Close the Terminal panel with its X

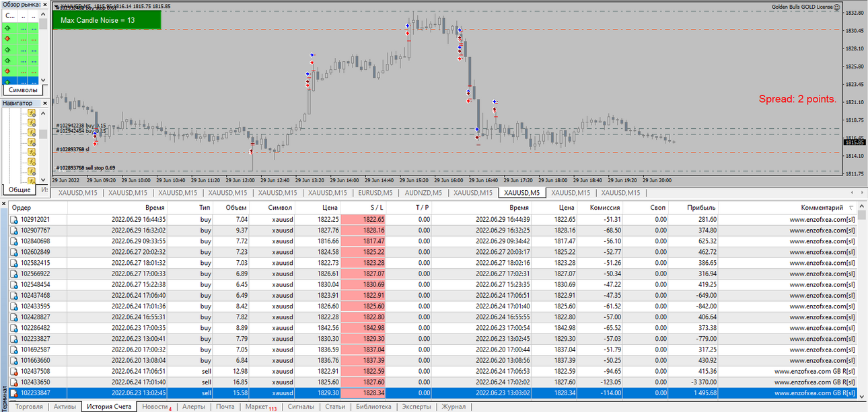(3, 204)
